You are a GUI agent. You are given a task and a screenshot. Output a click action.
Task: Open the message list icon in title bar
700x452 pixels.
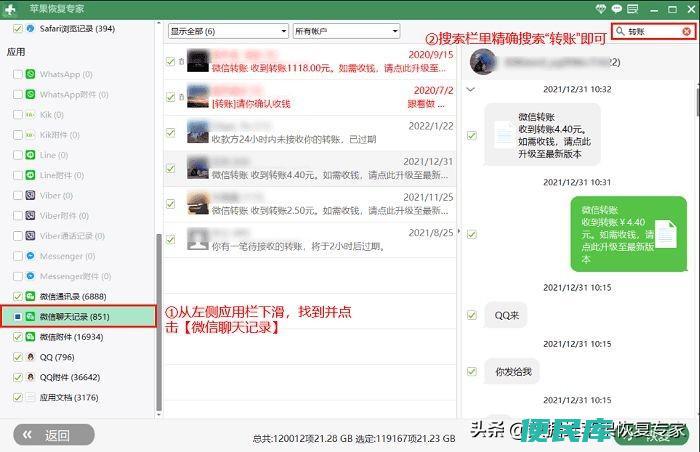tap(633, 8)
